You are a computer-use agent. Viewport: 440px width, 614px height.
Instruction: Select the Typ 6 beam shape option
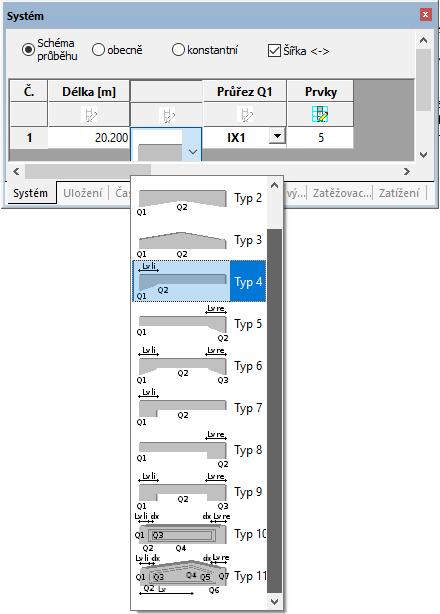200,366
